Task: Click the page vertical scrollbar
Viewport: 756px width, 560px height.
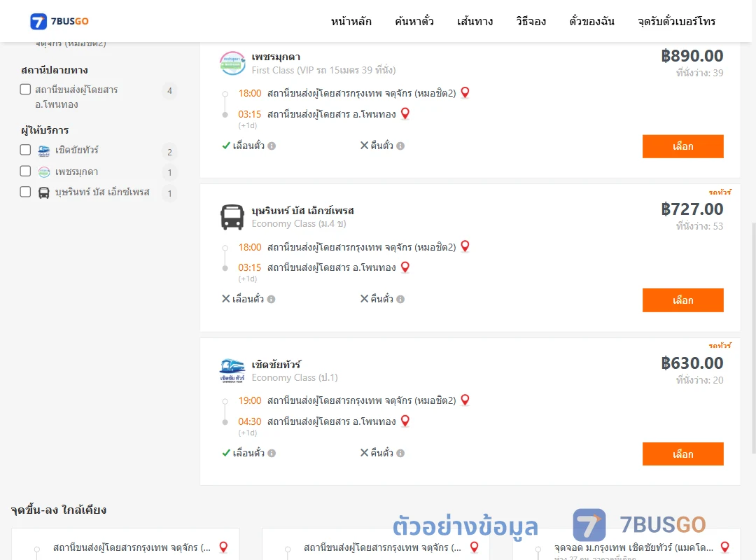Action: click(x=754, y=337)
